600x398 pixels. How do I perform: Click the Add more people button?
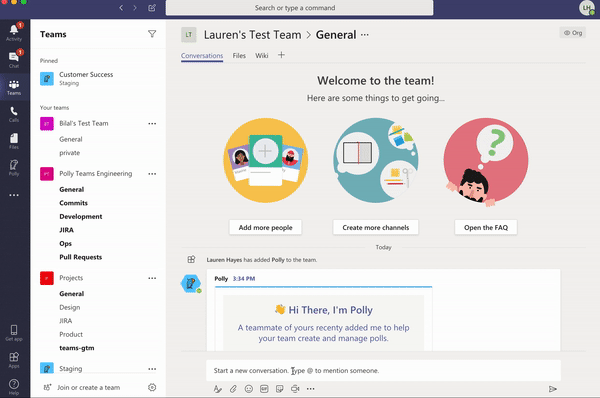tap(266, 228)
